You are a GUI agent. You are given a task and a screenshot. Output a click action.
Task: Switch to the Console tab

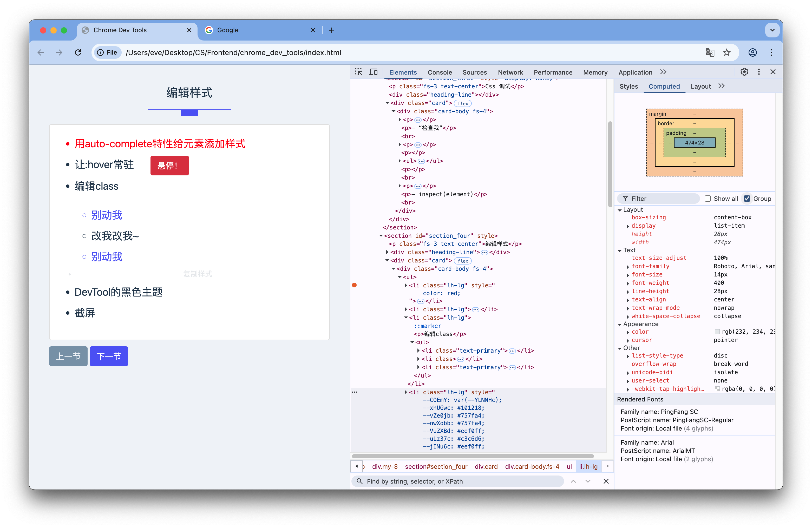tap(440, 72)
